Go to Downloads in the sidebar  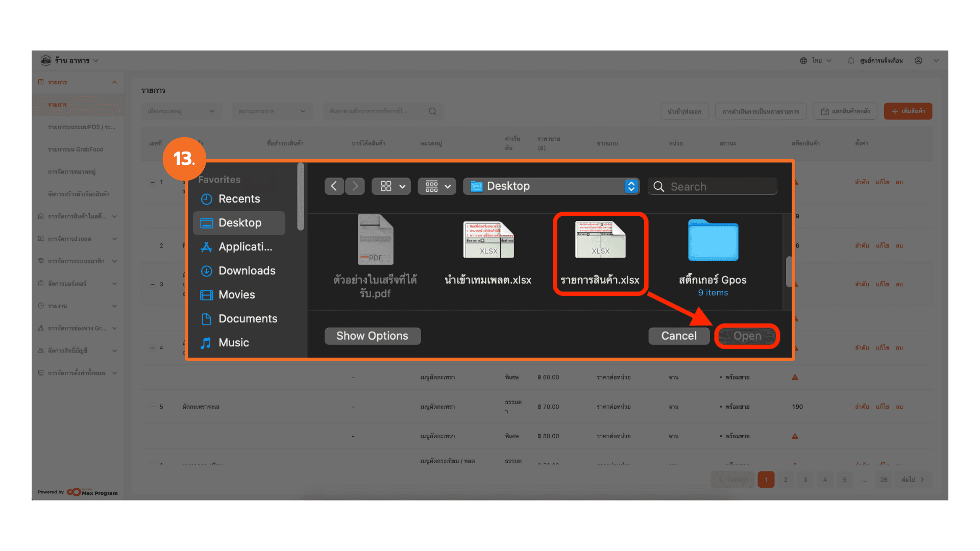(x=247, y=271)
